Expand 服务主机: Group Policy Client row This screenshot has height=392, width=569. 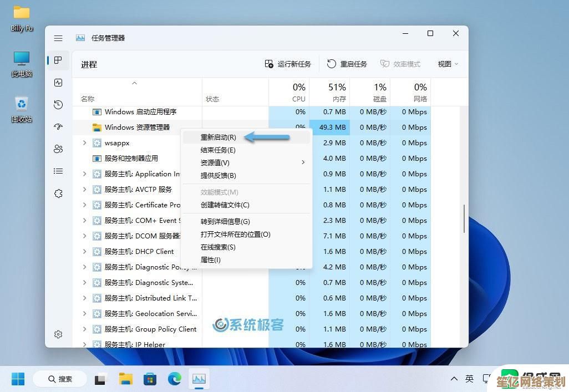(x=84, y=329)
